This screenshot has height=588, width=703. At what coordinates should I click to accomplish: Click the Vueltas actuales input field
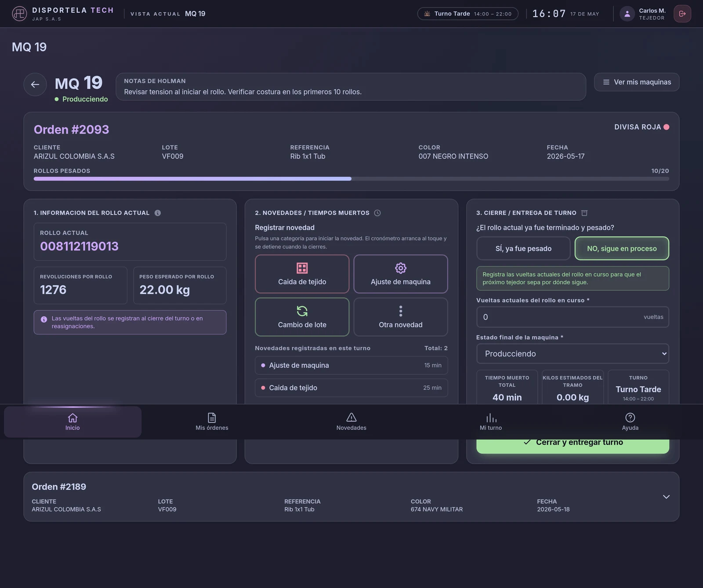(x=573, y=317)
